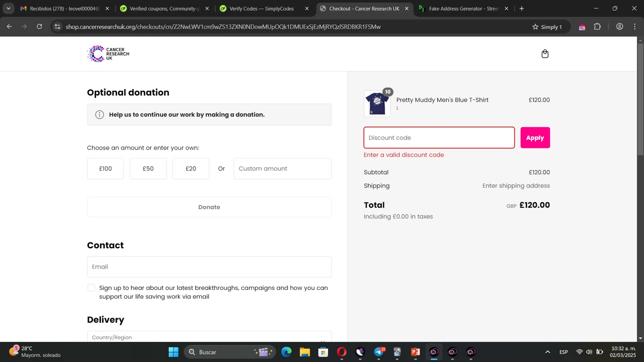This screenshot has width=644, height=362.
Task: Focus the Custom amount field
Action: 283,169
